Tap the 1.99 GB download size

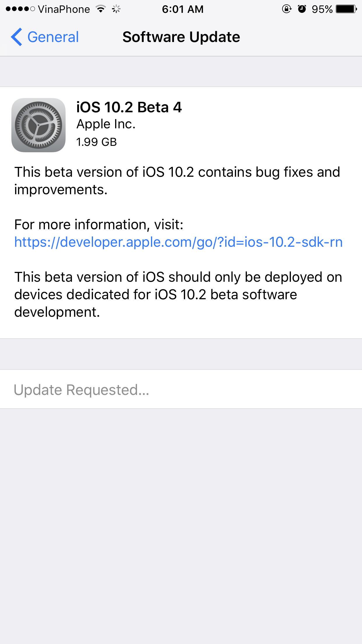point(96,142)
